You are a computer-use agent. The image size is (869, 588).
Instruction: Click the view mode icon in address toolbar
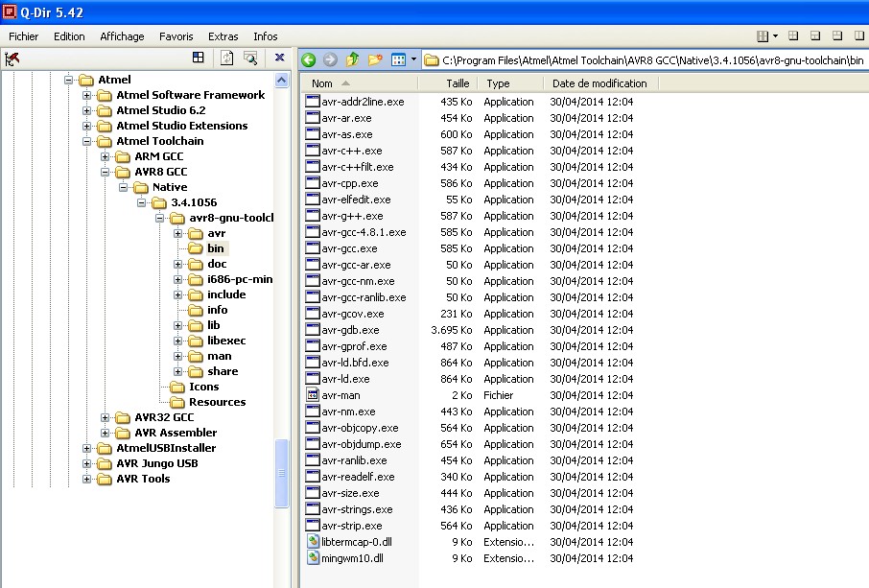point(398,59)
